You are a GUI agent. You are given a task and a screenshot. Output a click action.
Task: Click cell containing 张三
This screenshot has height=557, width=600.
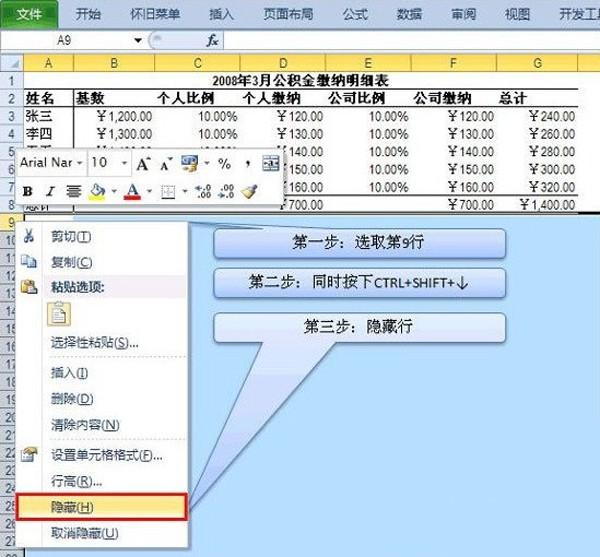[48, 116]
